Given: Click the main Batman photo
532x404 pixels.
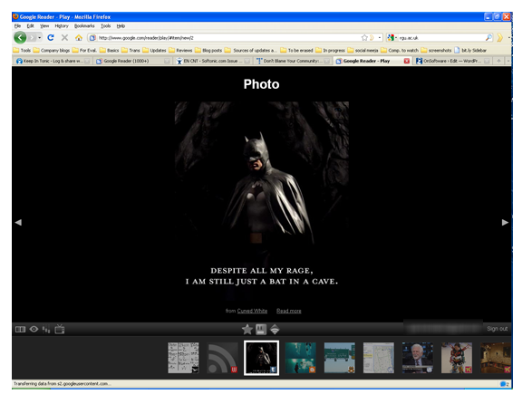Looking at the screenshot, I should click(x=262, y=200).
